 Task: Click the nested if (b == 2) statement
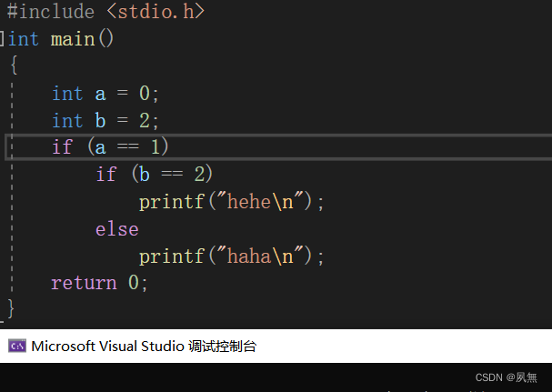pos(155,174)
